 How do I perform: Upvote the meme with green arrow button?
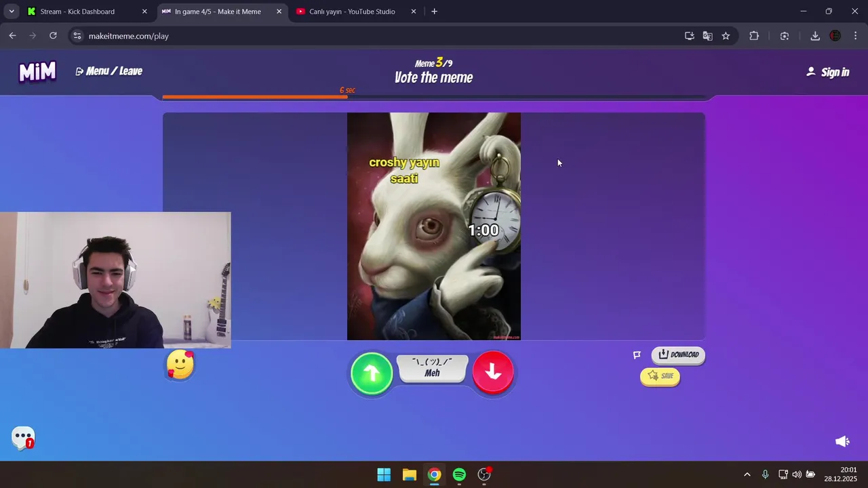372,372
